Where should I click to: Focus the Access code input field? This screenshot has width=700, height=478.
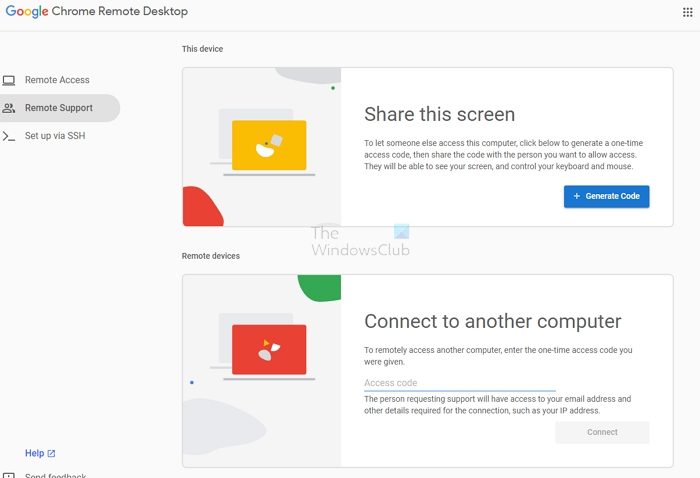point(459,383)
